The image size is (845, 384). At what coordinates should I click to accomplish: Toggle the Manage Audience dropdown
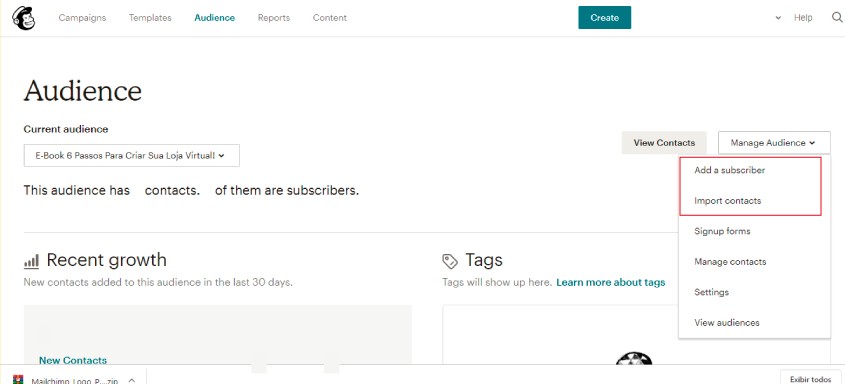click(x=774, y=143)
